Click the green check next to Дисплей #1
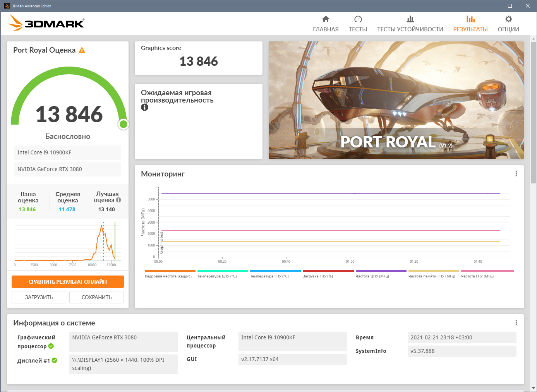Viewport: 537px width, 392px height. (55, 360)
